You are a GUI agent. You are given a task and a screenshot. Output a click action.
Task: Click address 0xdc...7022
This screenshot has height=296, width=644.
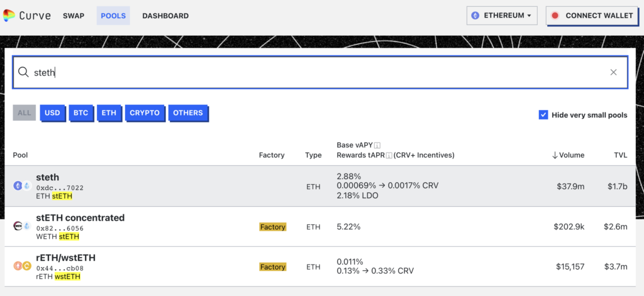pos(60,188)
